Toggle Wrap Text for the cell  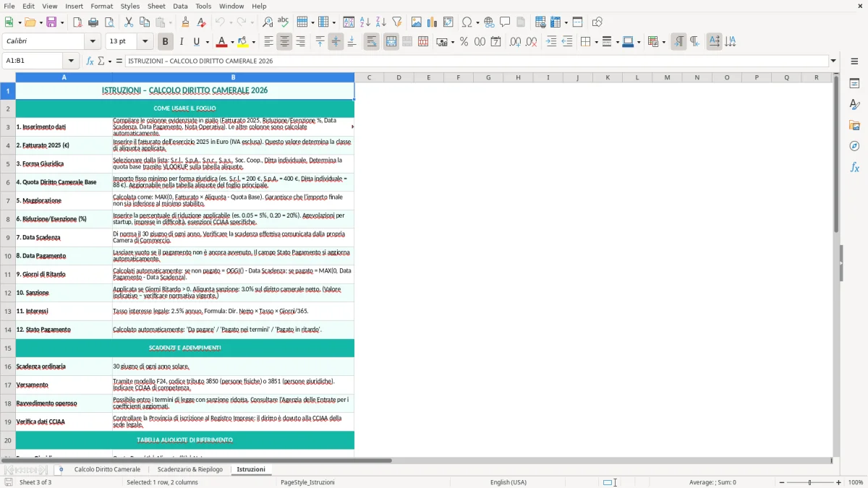(x=372, y=42)
